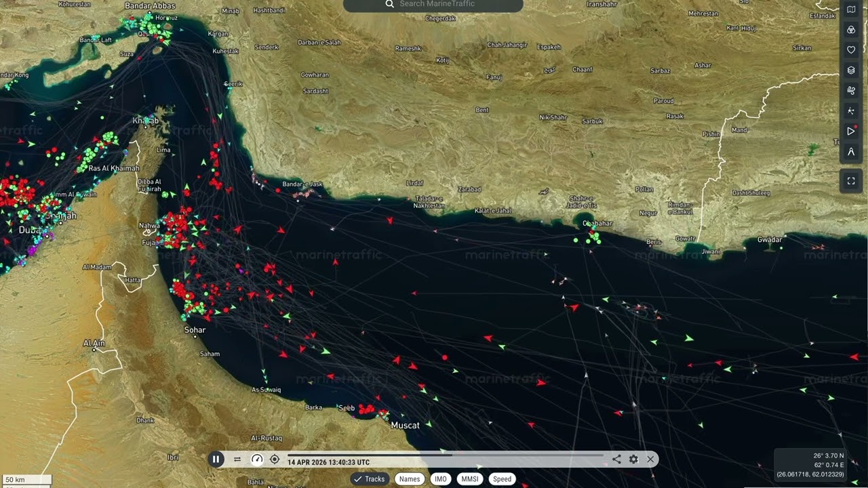
Task: Click the Dhank label
Action: click(145, 420)
